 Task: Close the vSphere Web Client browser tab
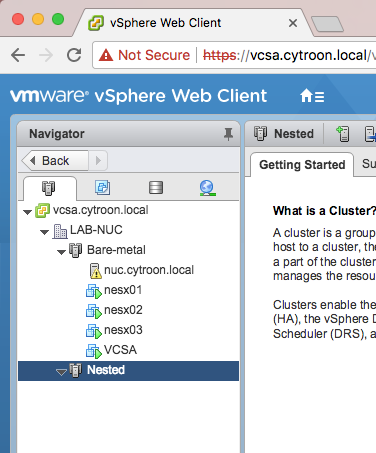pyautogui.click(x=293, y=23)
